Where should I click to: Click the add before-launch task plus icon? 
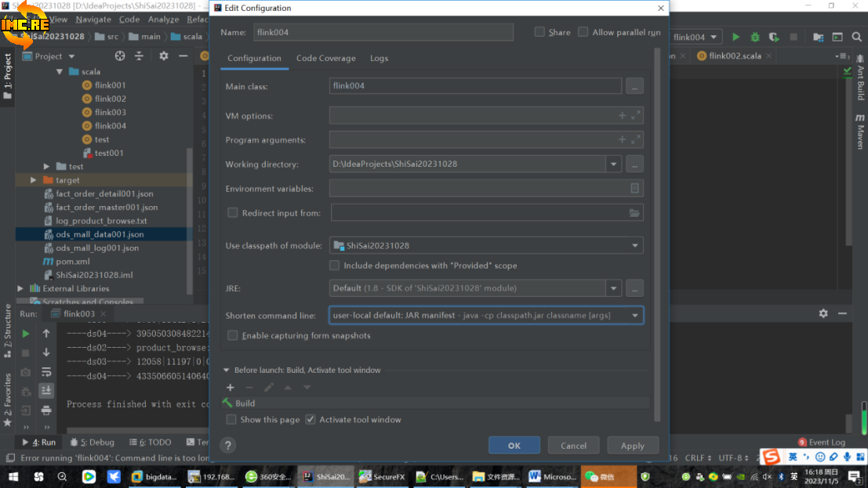coord(231,388)
